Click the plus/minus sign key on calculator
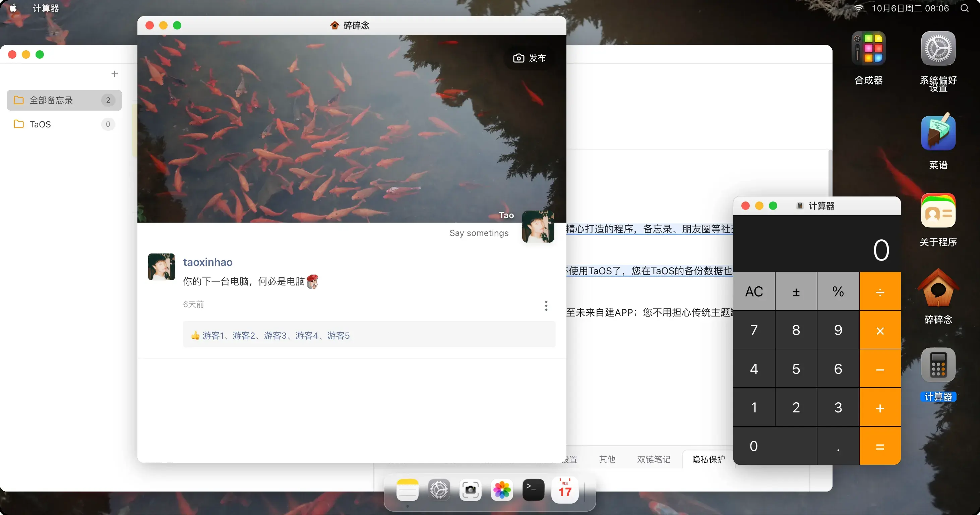Viewport: 980px width, 515px height. [x=796, y=292]
